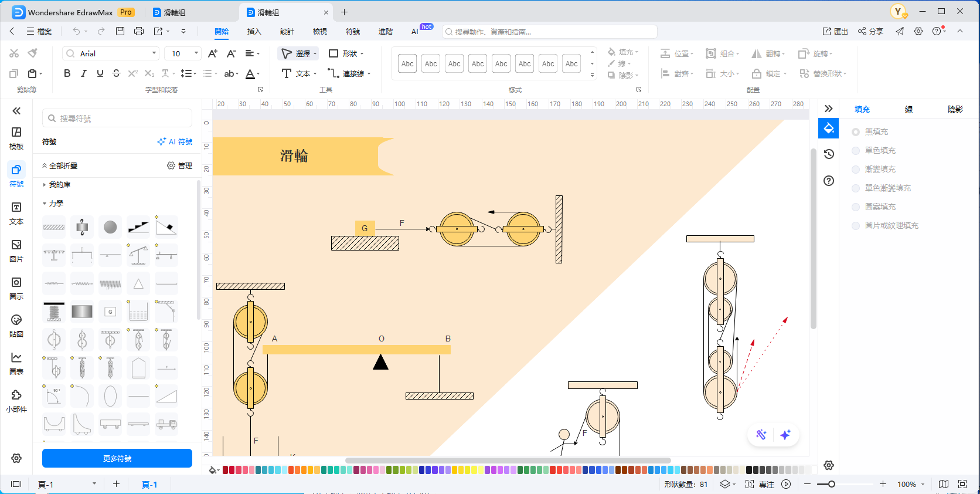Click the history icon in right panel
The height and width of the screenshot is (494, 980).
coord(829,154)
